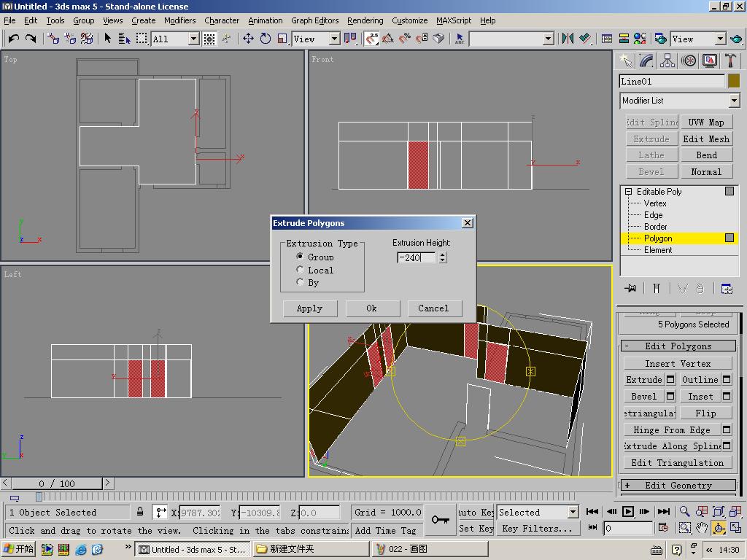The image size is (747, 560).
Task: Activate the Select and Move tool
Action: 248,39
